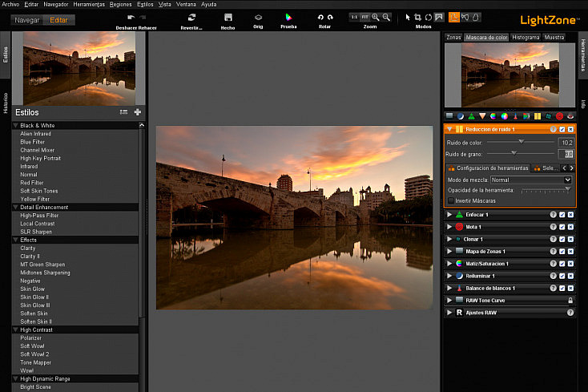The width and height of the screenshot is (588, 392).
Task: Expand the Mota 1 tool
Action: coord(449,227)
